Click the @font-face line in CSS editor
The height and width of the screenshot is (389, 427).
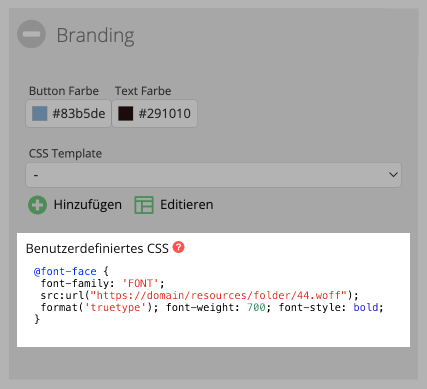pyautogui.click(x=71, y=271)
